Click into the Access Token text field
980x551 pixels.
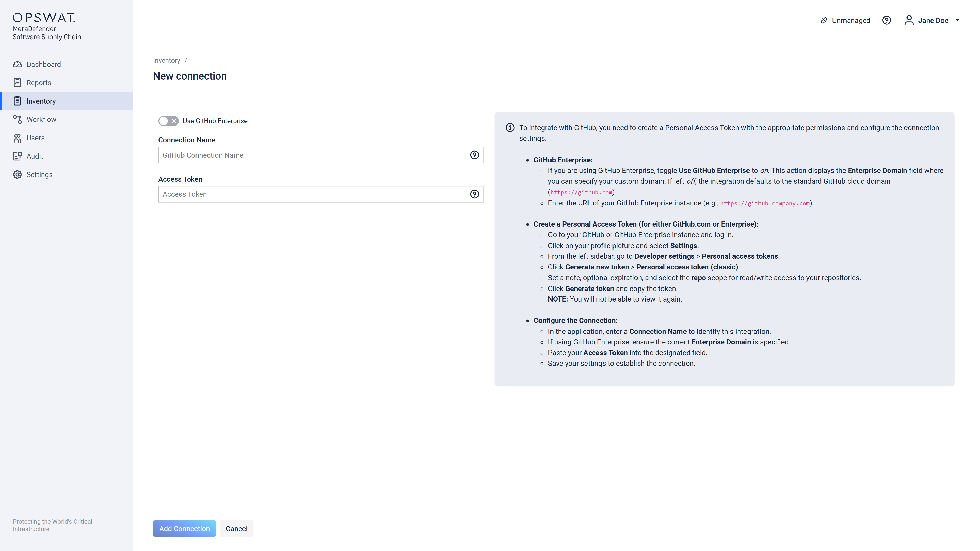pyautogui.click(x=312, y=194)
